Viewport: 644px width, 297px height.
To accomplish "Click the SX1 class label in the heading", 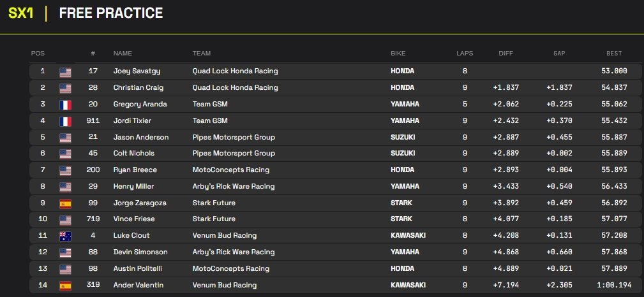I will (x=20, y=13).
